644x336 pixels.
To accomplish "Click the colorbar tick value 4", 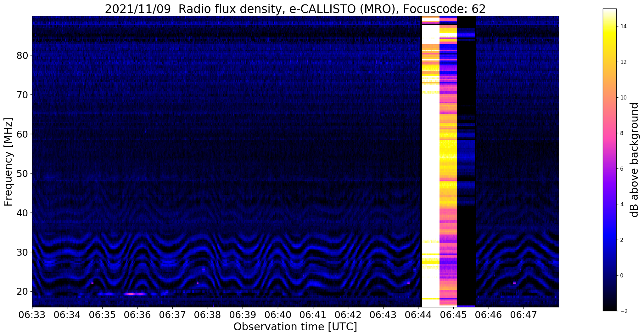I will coord(621,204).
